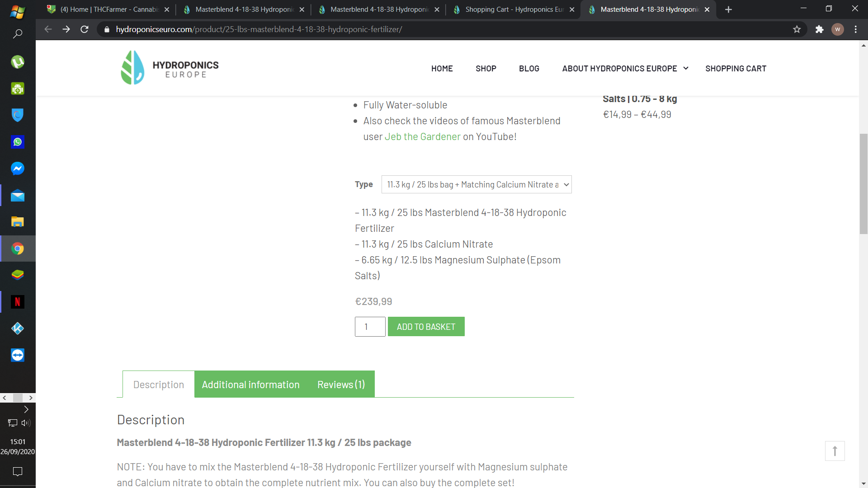The width and height of the screenshot is (868, 488).
Task: Open TeamViewer from the taskbar
Action: 18,355
